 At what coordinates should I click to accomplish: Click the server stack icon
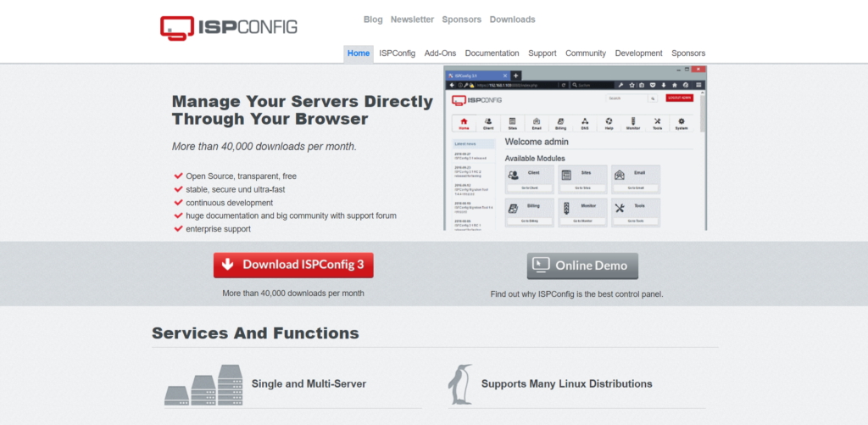point(203,384)
